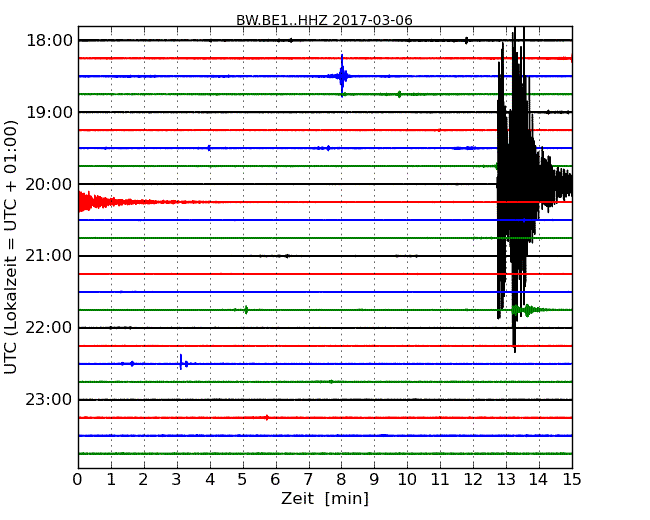Click the blue spike near minute 3
The image size is (650, 520).
(181, 362)
